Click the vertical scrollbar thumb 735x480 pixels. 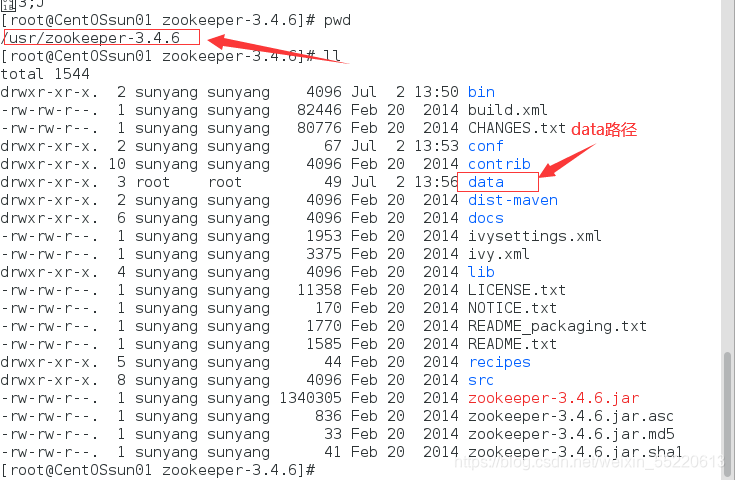click(728, 415)
